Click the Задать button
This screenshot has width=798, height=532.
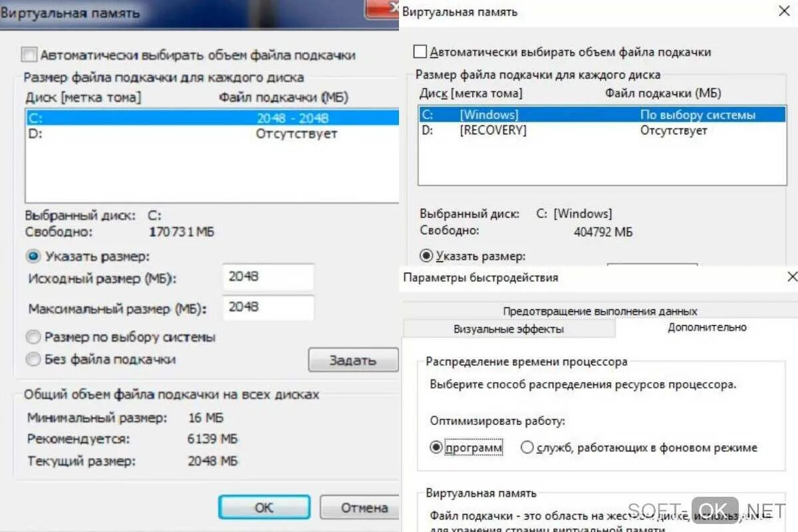[352, 360]
